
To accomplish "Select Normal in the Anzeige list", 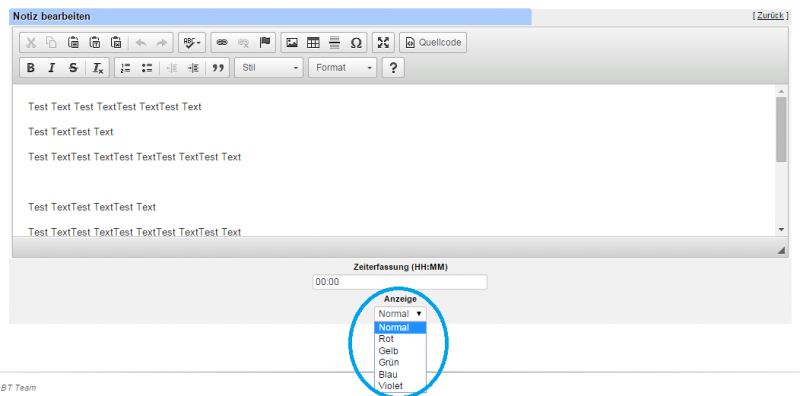I will pos(400,328).
